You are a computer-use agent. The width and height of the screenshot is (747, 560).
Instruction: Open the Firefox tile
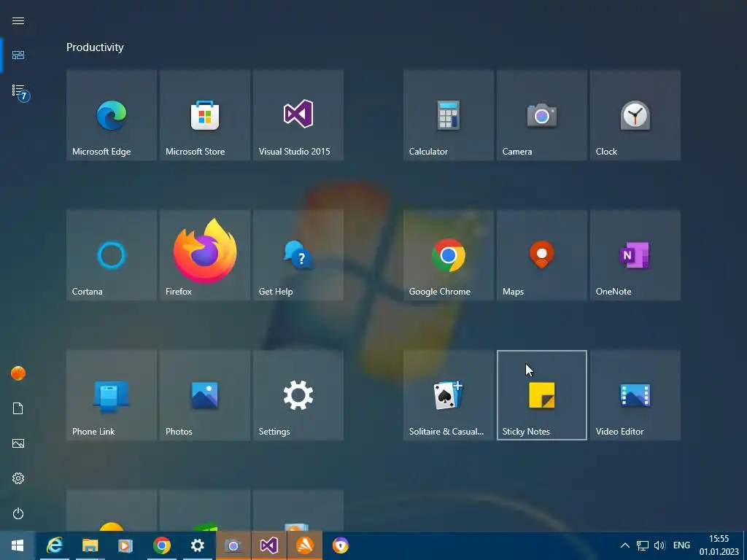205,255
